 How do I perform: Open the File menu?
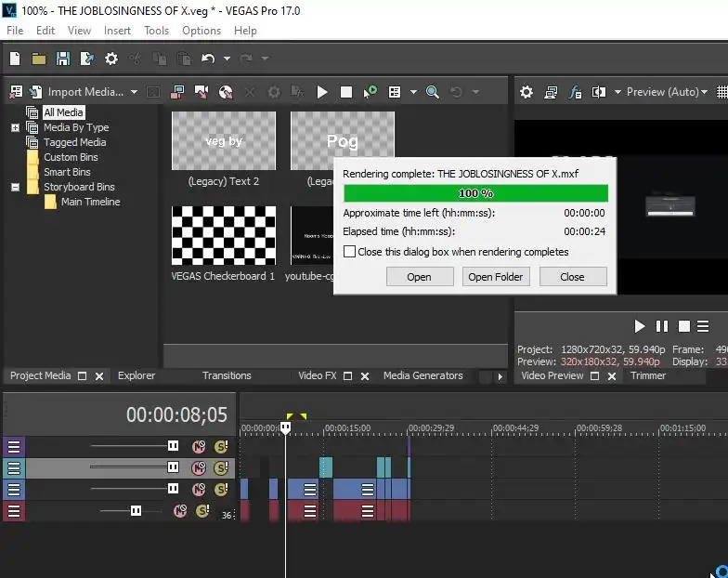[15, 31]
